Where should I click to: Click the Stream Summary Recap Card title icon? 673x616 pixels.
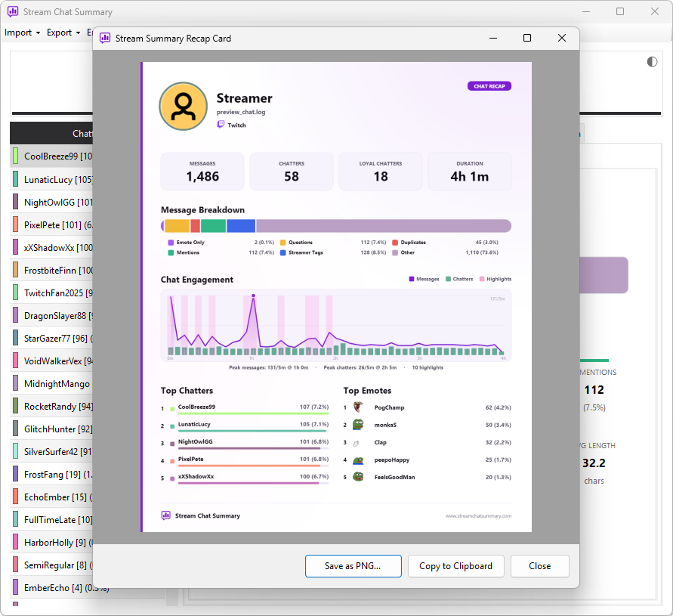click(x=105, y=39)
